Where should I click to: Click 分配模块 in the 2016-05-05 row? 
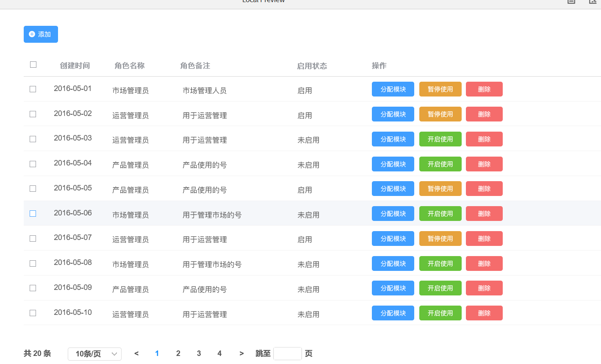[x=393, y=189]
